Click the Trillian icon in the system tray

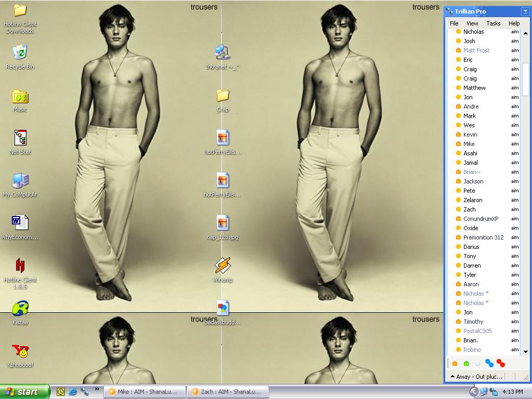tap(494, 392)
